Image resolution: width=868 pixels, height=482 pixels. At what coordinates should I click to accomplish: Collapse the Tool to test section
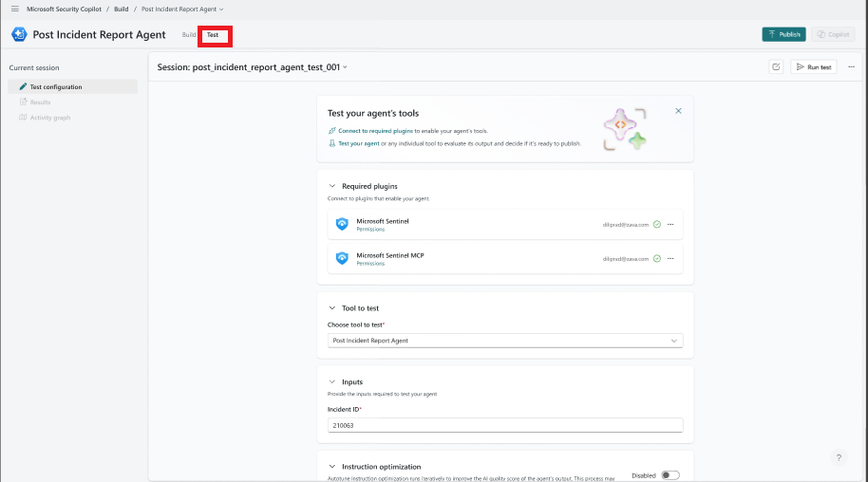coord(332,307)
